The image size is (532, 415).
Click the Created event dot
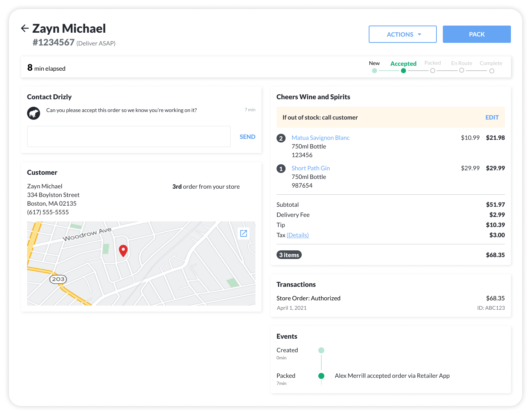(x=321, y=350)
